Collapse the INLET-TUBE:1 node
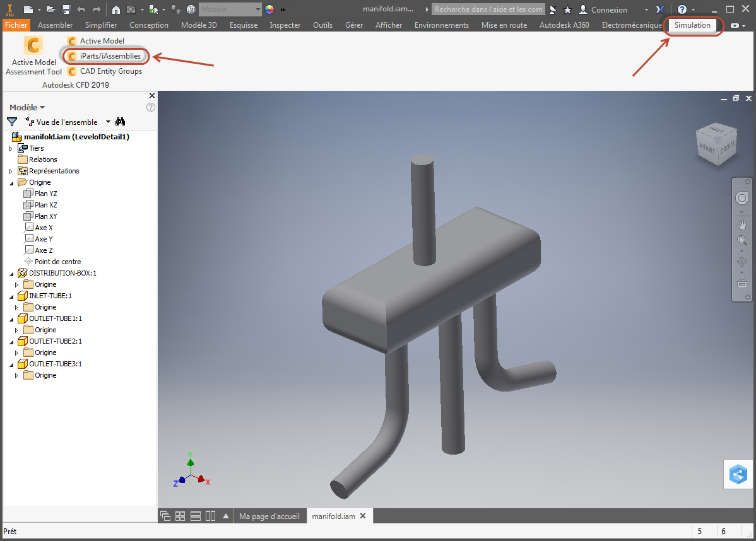This screenshot has width=756, height=541. click(11, 296)
